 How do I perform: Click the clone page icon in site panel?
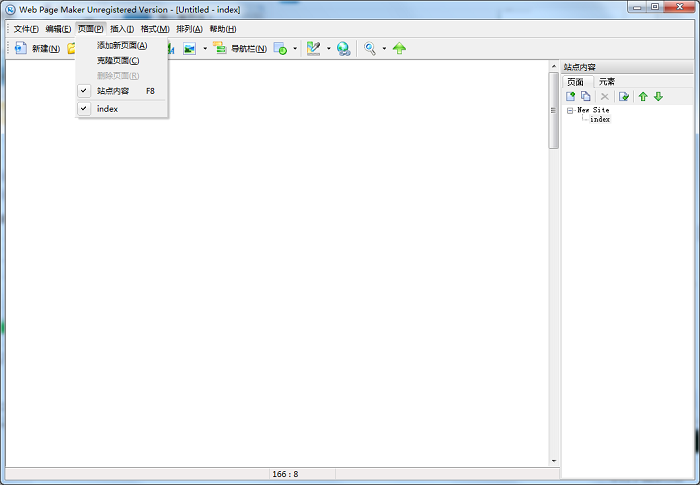coord(586,96)
